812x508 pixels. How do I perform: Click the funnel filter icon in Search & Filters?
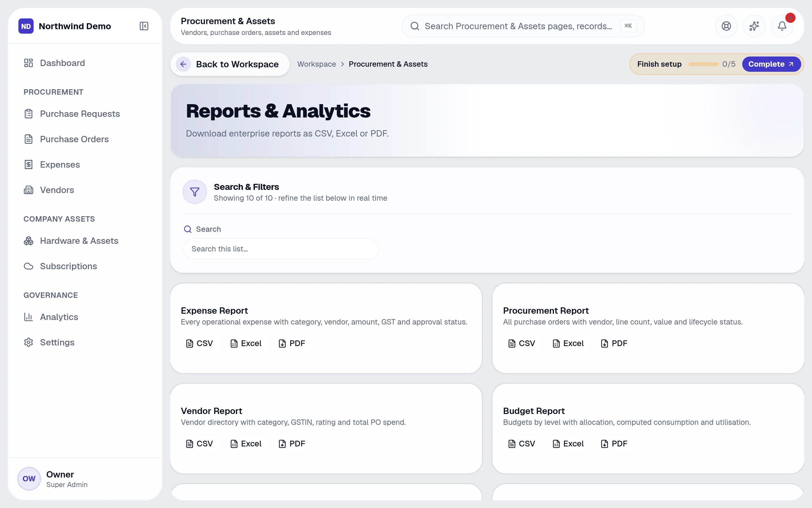(x=195, y=192)
